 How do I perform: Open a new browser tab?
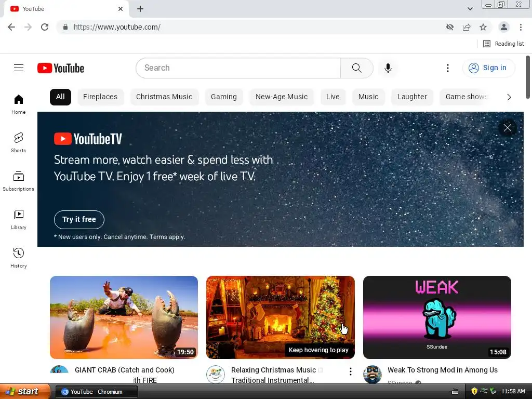(140, 9)
